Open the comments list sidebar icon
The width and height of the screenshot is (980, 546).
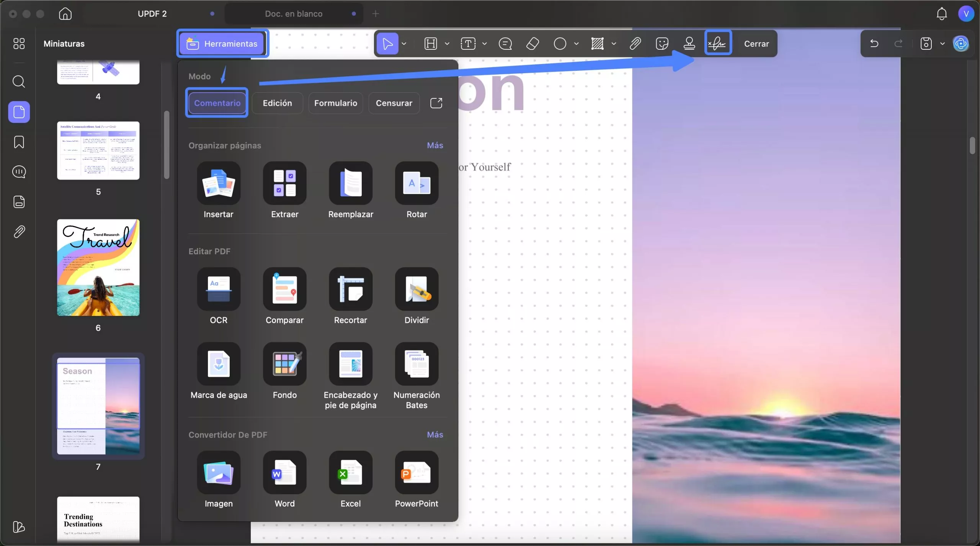(19, 172)
